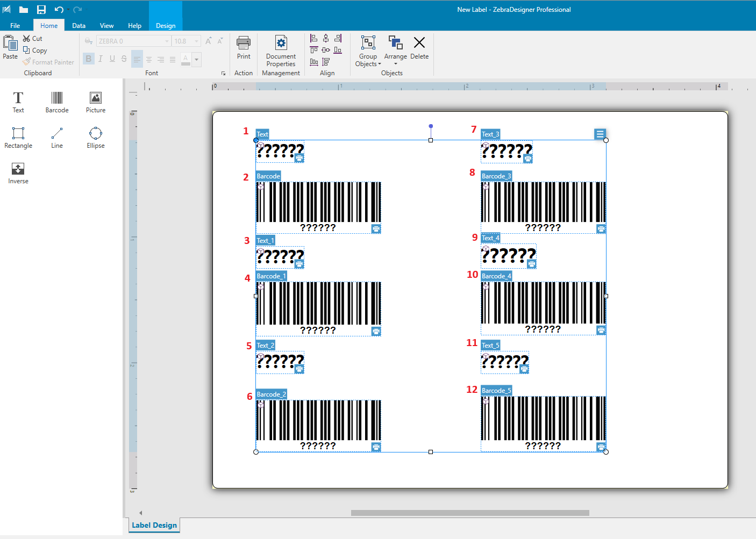Screen dimensions: 756x539
Task: Click the Save icon in the title bar
Action: point(41,10)
